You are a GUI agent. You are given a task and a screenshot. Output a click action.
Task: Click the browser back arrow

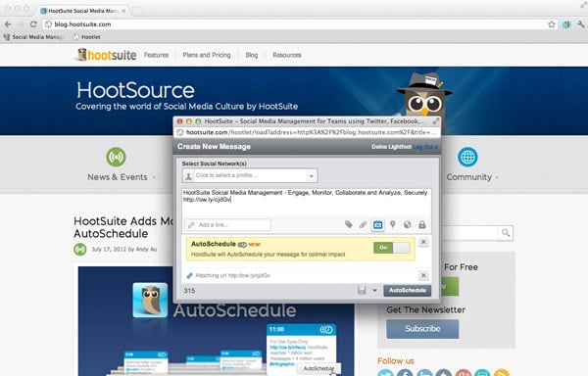coord(8,24)
